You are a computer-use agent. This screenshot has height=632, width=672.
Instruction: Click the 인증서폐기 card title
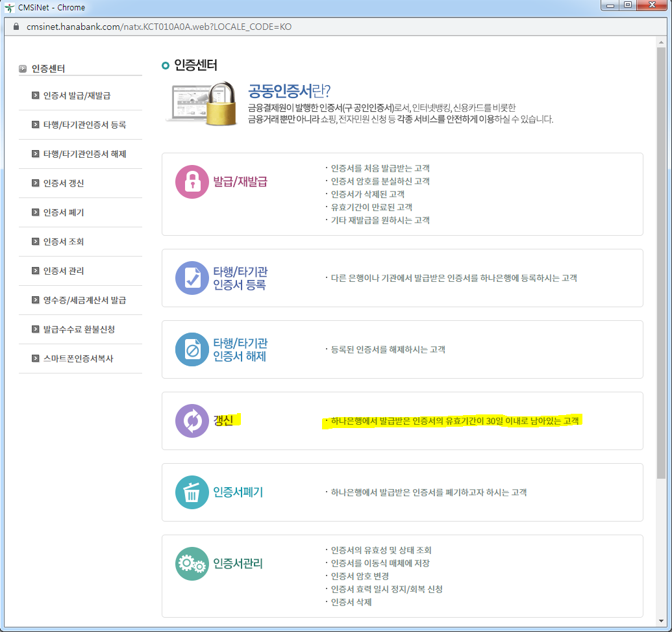pyautogui.click(x=238, y=492)
